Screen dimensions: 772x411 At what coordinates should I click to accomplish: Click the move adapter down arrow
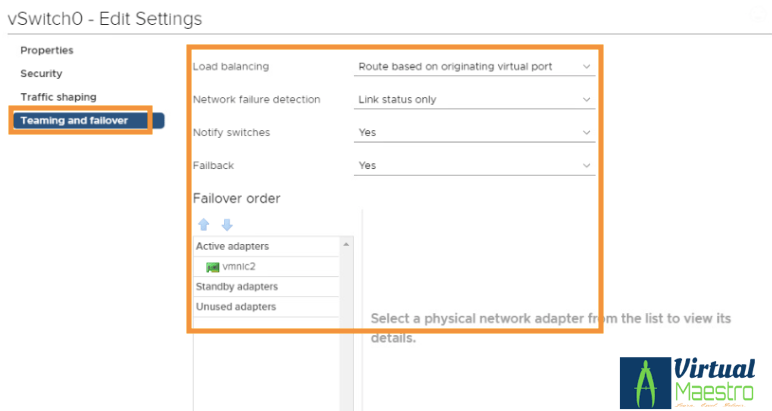[226, 225]
